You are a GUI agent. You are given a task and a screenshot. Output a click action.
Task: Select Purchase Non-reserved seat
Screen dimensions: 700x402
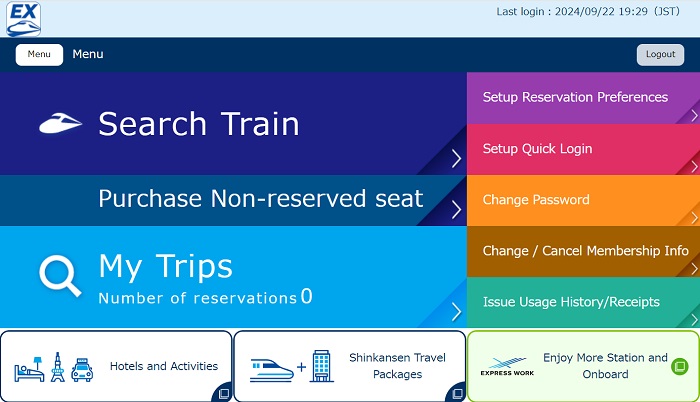pos(260,199)
